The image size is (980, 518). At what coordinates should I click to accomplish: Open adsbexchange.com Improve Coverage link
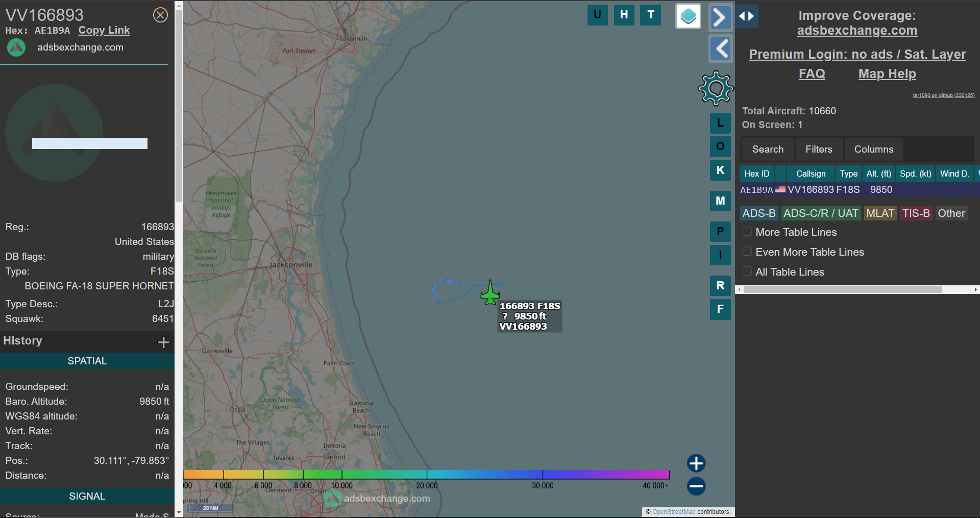[857, 31]
